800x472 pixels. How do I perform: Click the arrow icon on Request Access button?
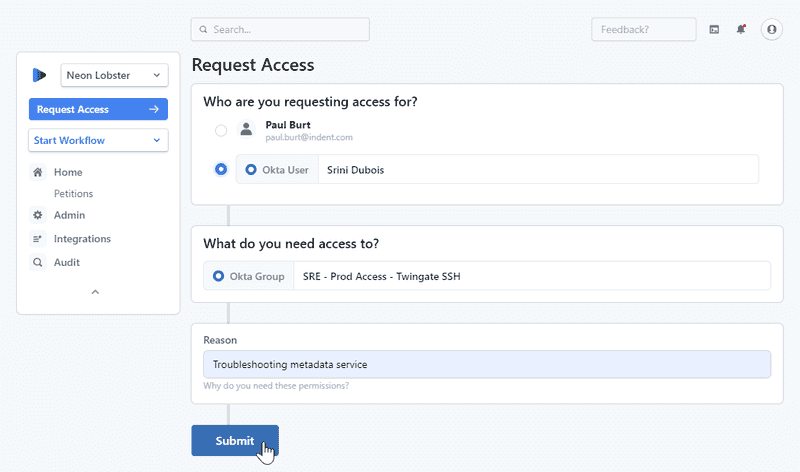coord(154,109)
